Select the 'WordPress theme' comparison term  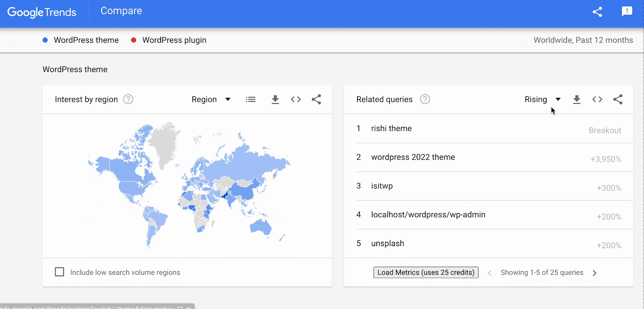click(x=86, y=40)
